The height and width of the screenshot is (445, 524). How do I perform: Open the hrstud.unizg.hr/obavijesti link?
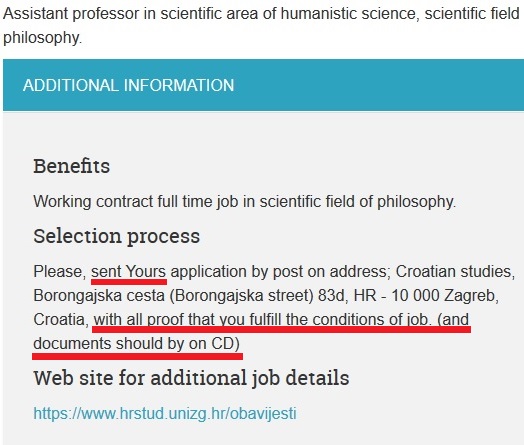(165, 414)
